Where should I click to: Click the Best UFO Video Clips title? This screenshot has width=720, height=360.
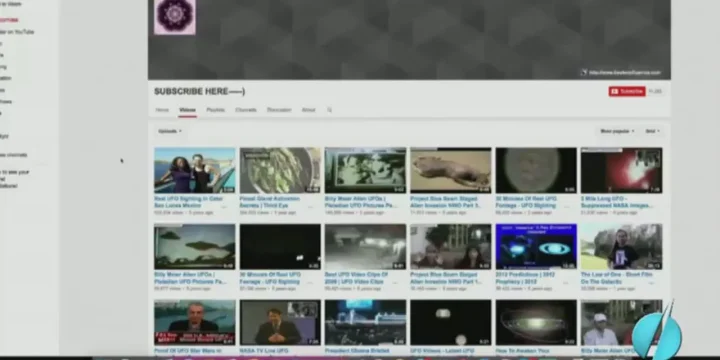(356, 278)
